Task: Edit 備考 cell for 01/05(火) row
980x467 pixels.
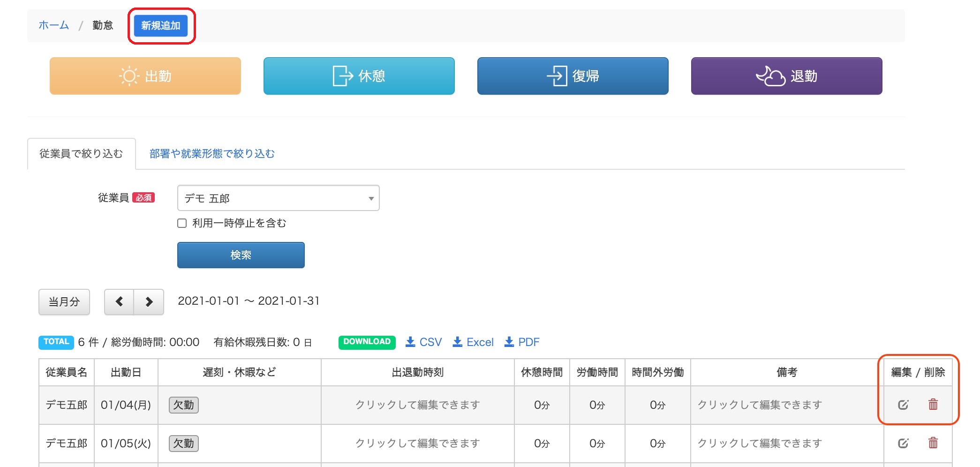Action: [x=787, y=444]
